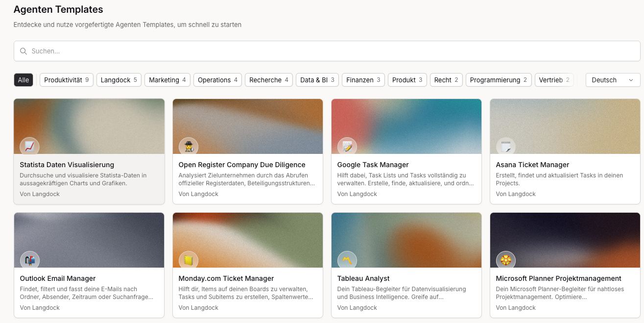Click 'Von Langdock' under Outlook Email Manager

pyautogui.click(x=40, y=308)
